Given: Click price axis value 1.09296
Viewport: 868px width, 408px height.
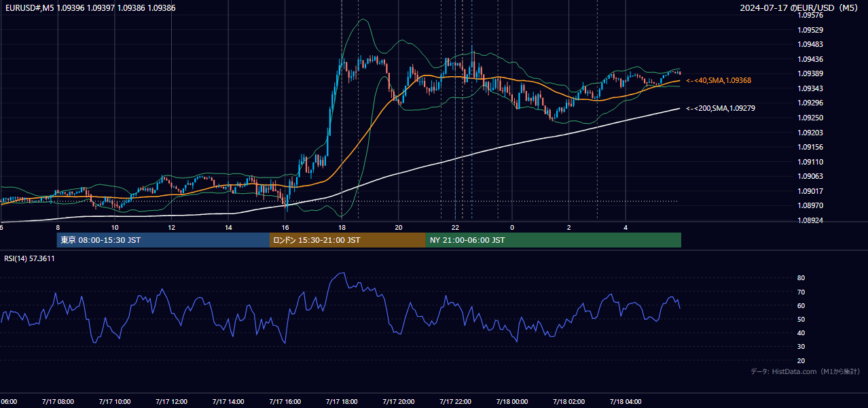Looking at the screenshot, I should tap(810, 103).
